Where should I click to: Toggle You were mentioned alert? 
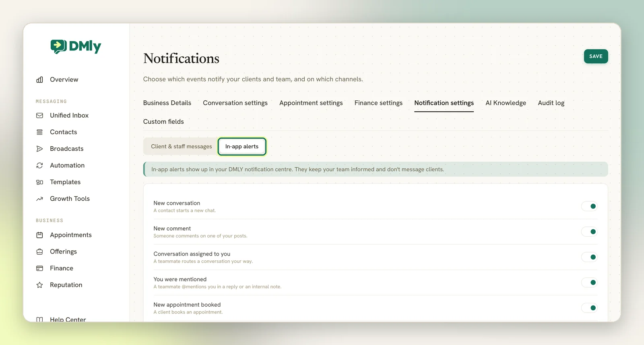[x=589, y=283]
